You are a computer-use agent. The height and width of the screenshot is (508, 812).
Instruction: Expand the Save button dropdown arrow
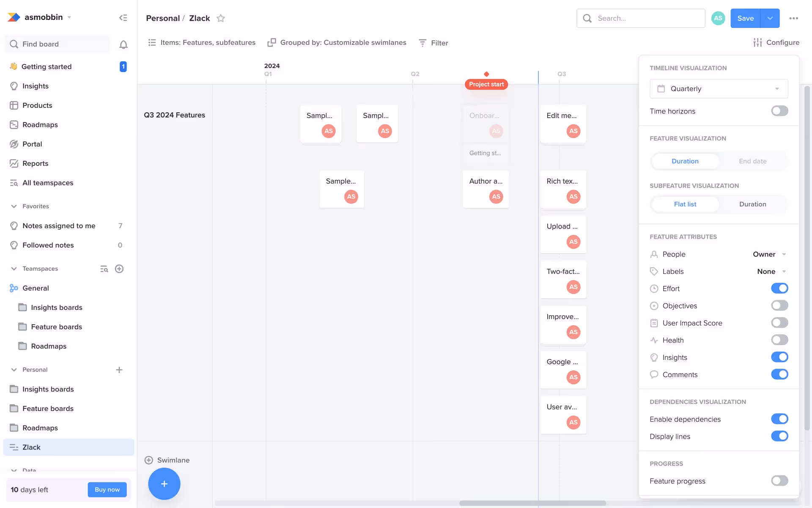770,18
